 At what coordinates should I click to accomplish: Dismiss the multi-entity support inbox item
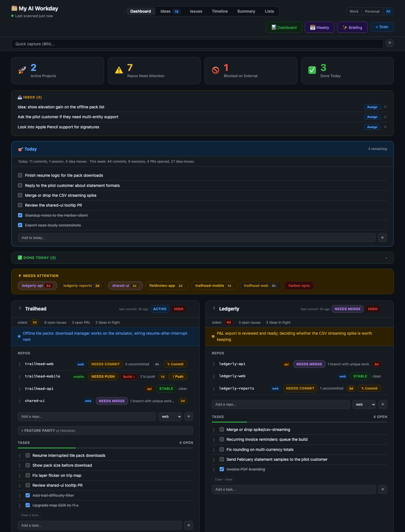click(385, 117)
